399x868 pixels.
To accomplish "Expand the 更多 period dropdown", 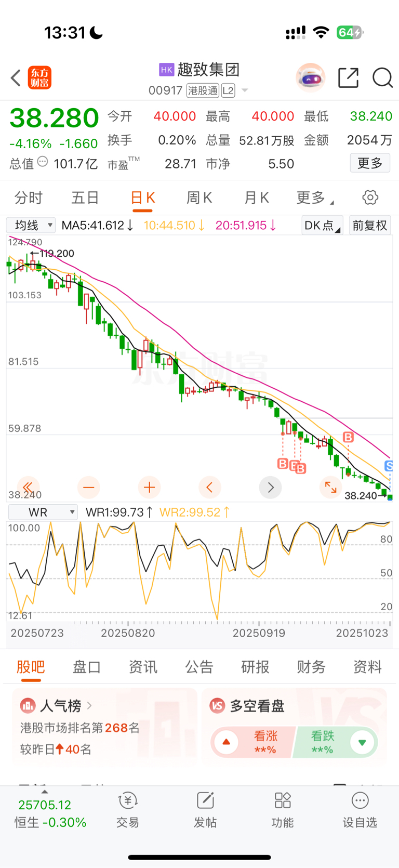I will pos(315,198).
